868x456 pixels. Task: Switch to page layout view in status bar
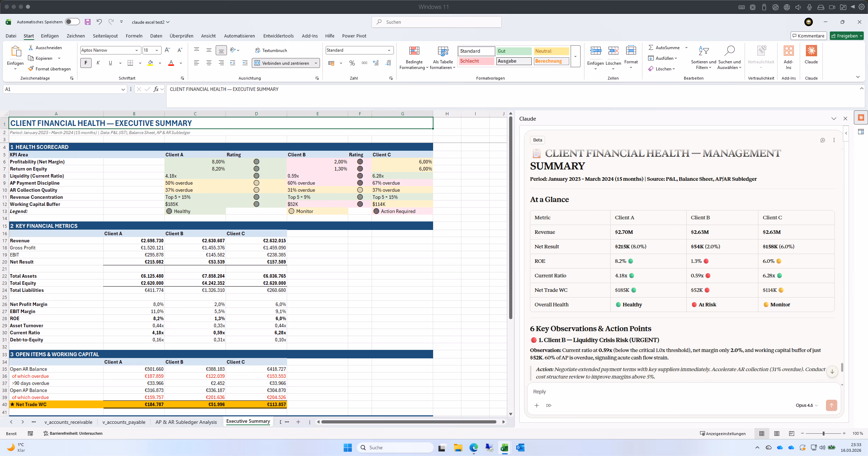coord(777,433)
